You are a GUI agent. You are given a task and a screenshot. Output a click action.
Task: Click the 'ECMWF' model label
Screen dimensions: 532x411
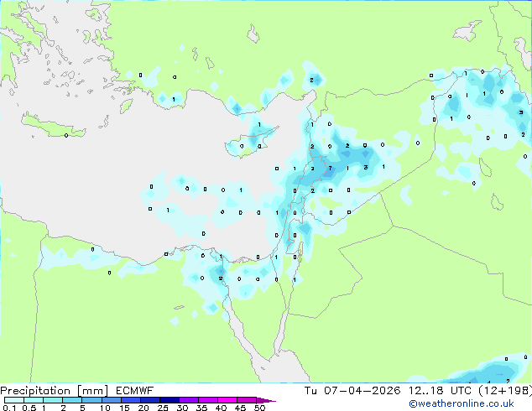135,391
